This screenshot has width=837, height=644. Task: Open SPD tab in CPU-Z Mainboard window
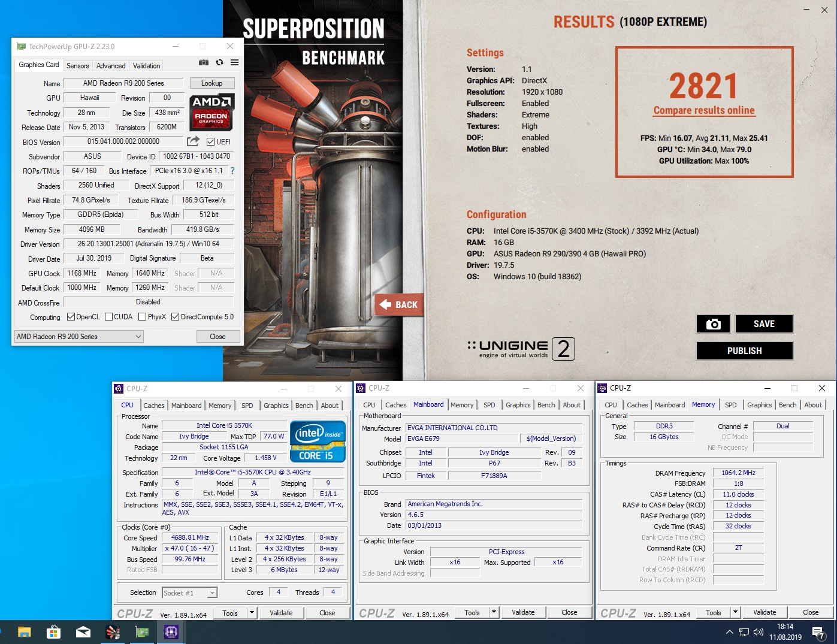click(x=489, y=405)
